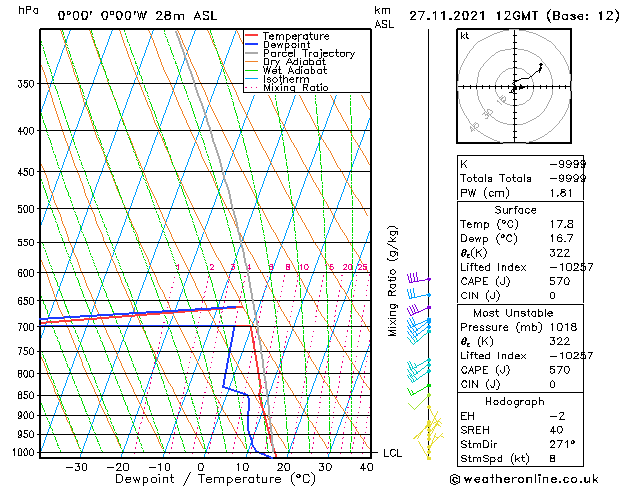The height and width of the screenshot is (486, 629).
Task: Click the date text "27.11.2021 12GMT (Base: 12)"
Action: tap(514, 16)
